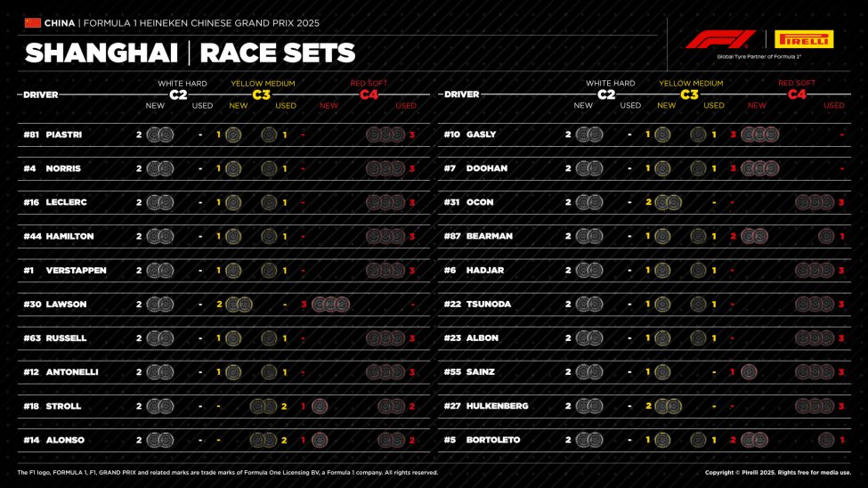Click the left table's C3 compound header
This screenshot has height=488, width=868.
pos(262,94)
